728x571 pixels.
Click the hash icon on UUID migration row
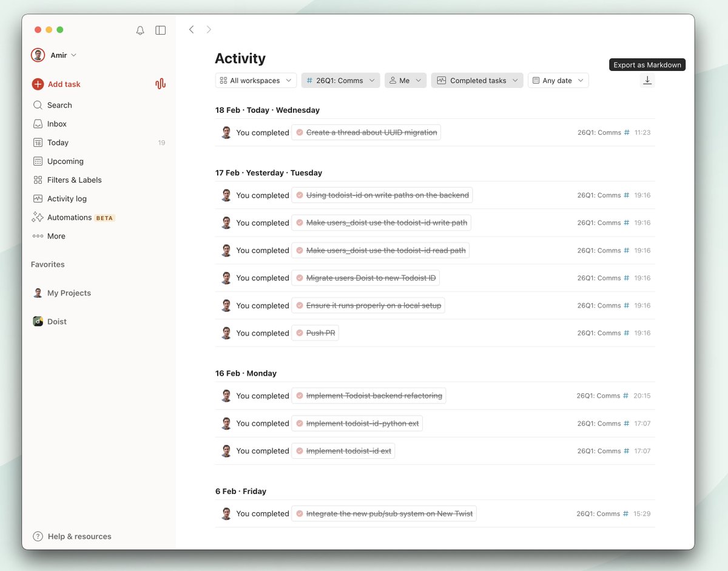tap(627, 132)
